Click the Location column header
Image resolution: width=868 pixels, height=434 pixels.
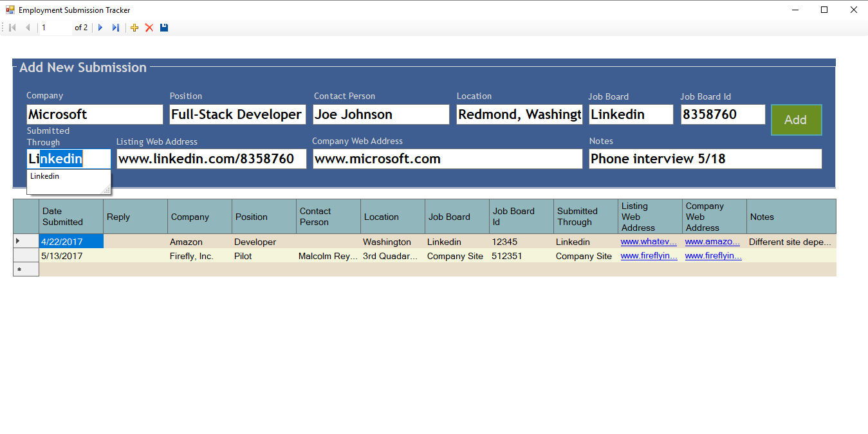392,217
